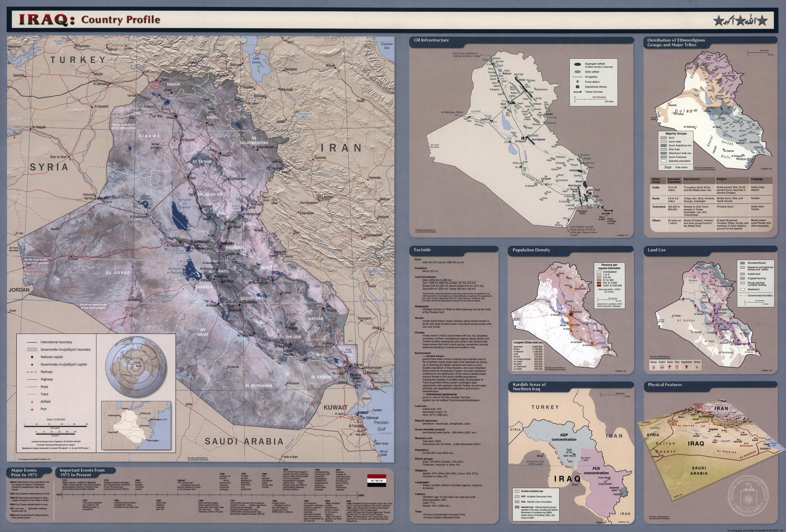Click the Irrigated farming swatch in Land Use legend
The image size is (786, 532).
742,278
